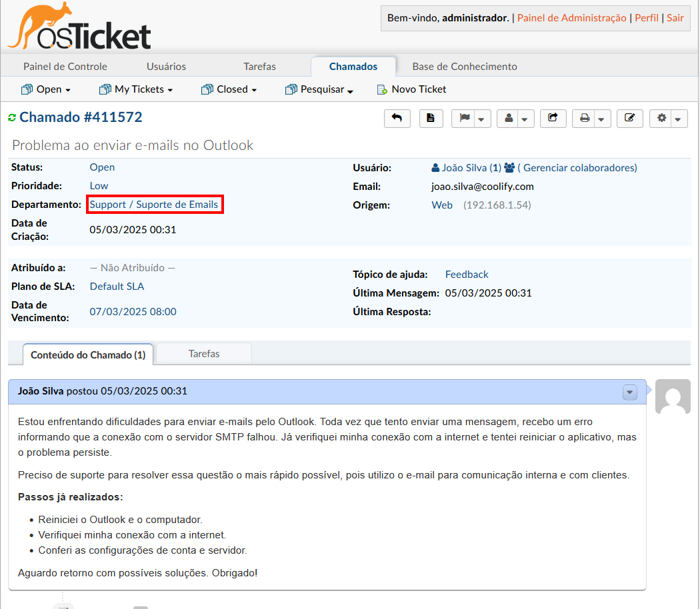Click the user avatar thumbnail on the post
The width and height of the screenshot is (700, 609).
pyautogui.click(x=673, y=397)
